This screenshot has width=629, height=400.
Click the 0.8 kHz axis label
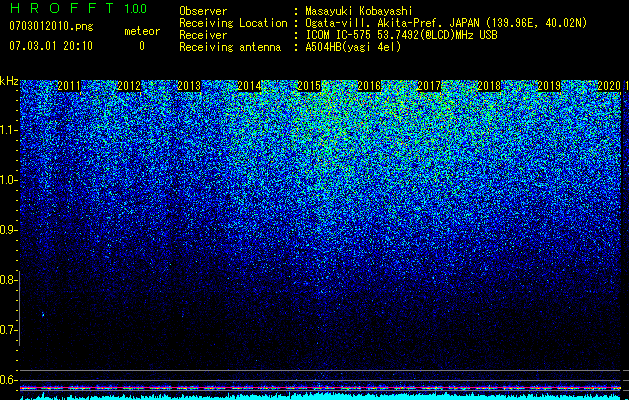[8, 280]
